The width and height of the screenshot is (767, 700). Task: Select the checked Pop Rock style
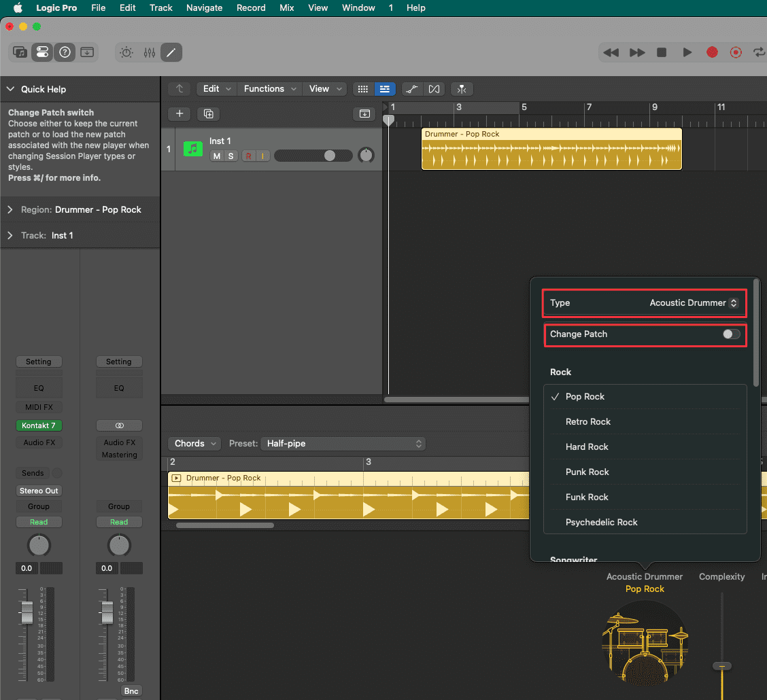pos(645,396)
